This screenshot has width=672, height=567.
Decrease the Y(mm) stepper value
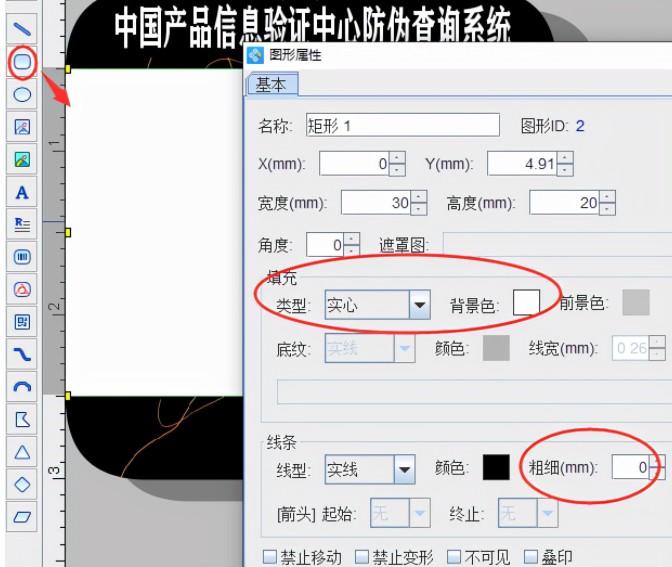tap(565, 170)
